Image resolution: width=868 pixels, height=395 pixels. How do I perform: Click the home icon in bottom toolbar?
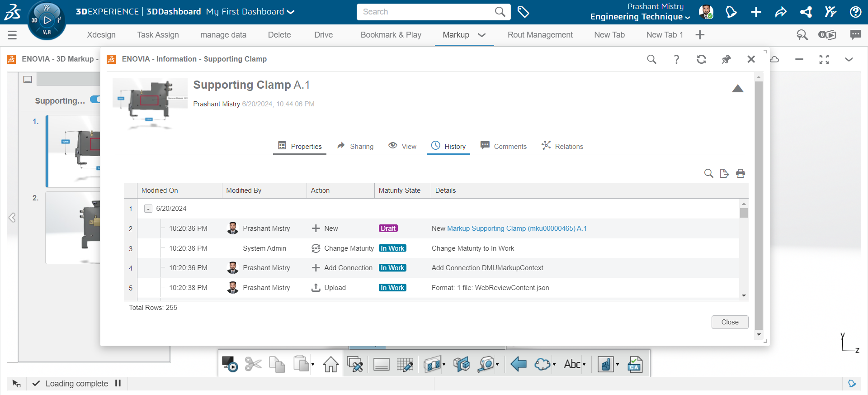tap(330, 364)
